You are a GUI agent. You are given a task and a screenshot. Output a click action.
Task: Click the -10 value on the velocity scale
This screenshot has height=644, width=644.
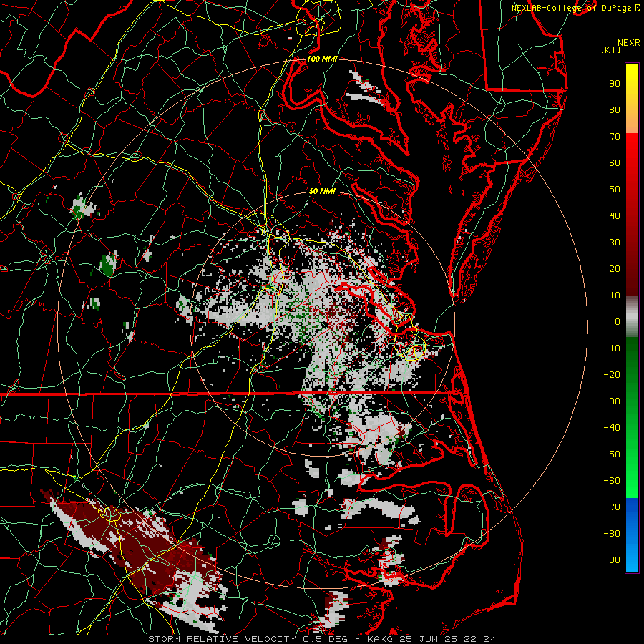tap(612, 348)
